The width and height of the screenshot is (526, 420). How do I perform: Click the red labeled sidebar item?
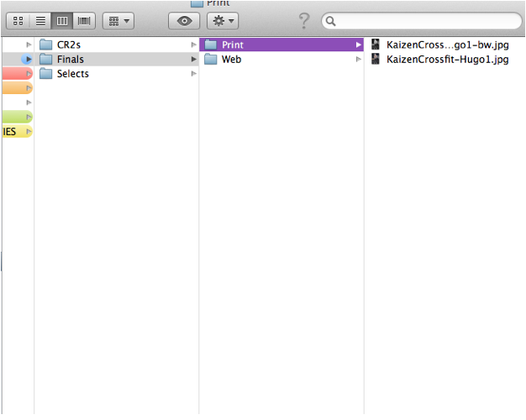coord(15,74)
